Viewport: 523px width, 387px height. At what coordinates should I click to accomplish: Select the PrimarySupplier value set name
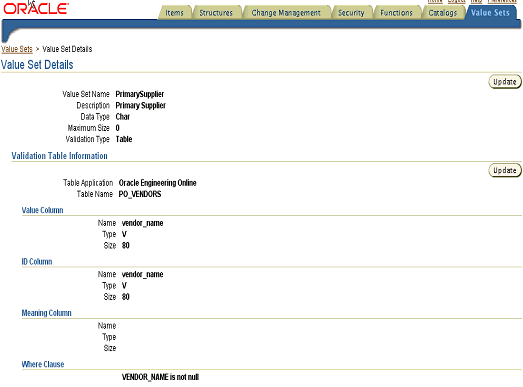[140, 94]
